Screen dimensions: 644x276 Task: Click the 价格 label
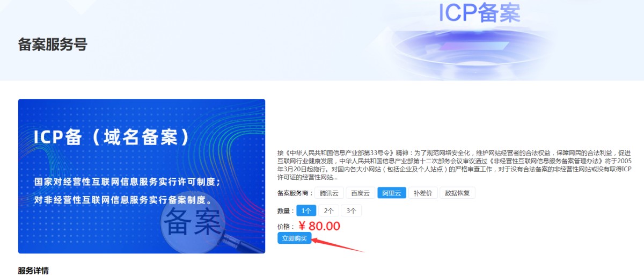pyautogui.click(x=286, y=227)
